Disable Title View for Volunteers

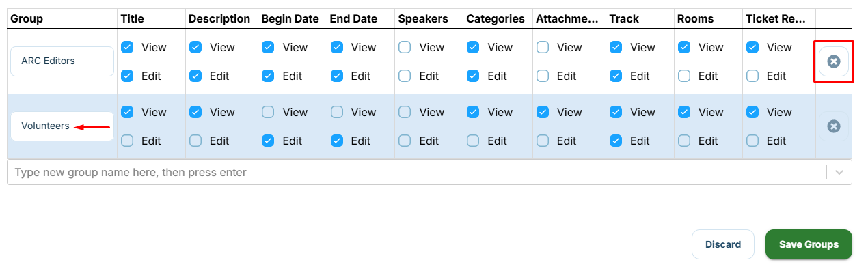pyautogui.click(x=127, y=112)
